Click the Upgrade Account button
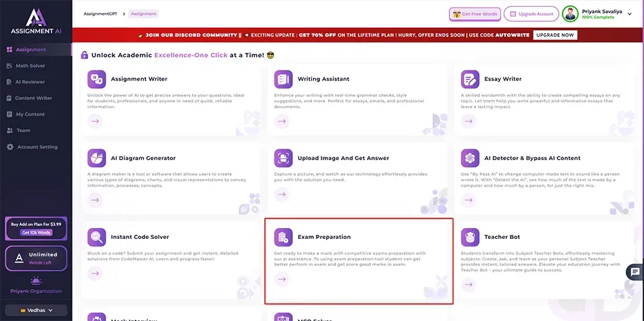The width and height of the screenshot is (644, 321). (531, 14)
